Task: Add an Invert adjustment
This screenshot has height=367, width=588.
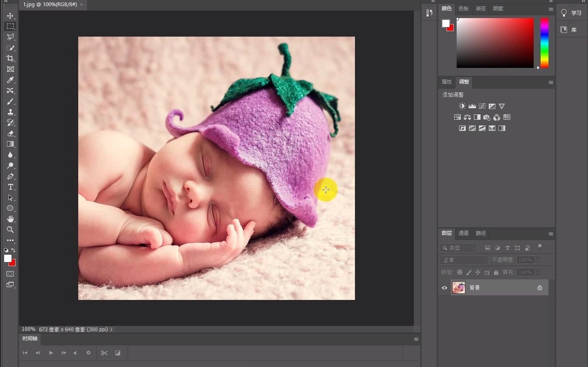Action: (462, 128)
